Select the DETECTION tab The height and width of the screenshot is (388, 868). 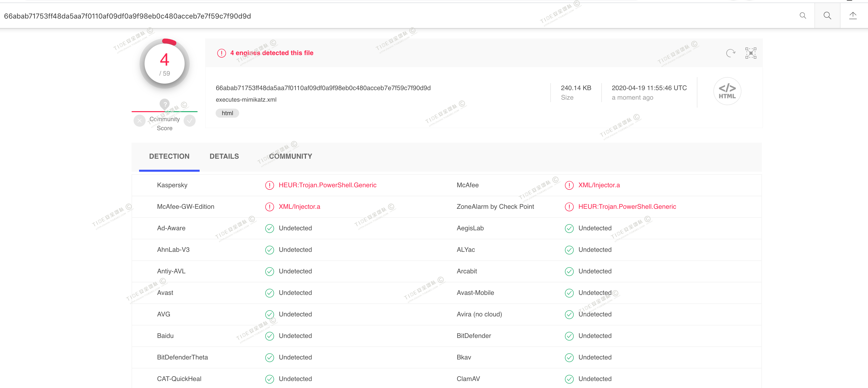coord(169,156)
